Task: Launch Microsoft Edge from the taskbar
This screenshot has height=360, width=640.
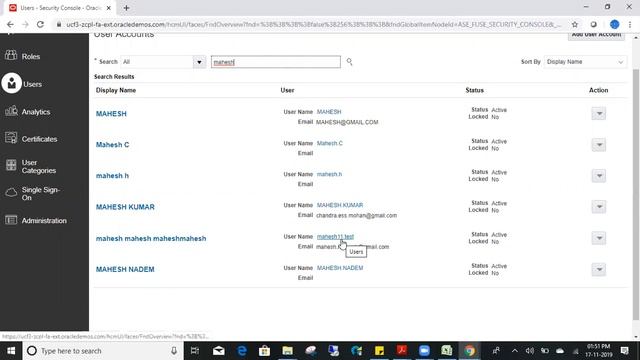Action: click(x=242, y=351)
